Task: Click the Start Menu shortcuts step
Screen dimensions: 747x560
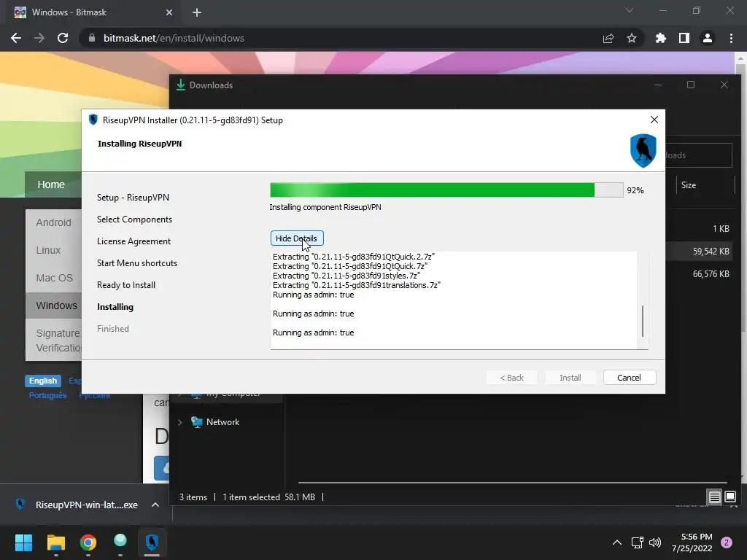Action: pyautogui.click(x=137, y=263)
